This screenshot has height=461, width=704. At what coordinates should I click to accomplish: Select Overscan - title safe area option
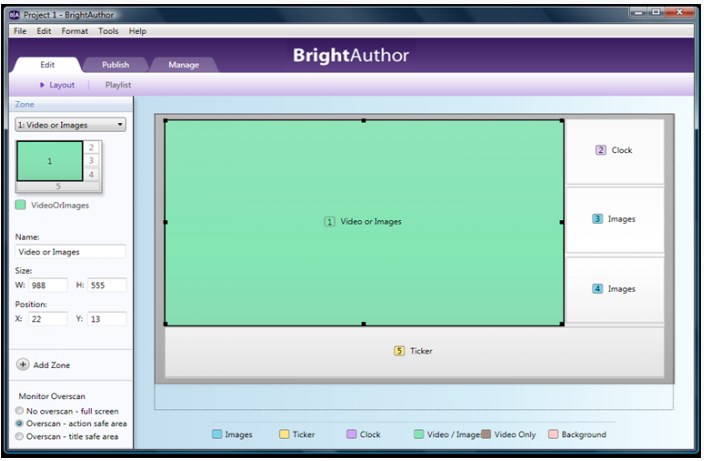click(x=19, y=436)
